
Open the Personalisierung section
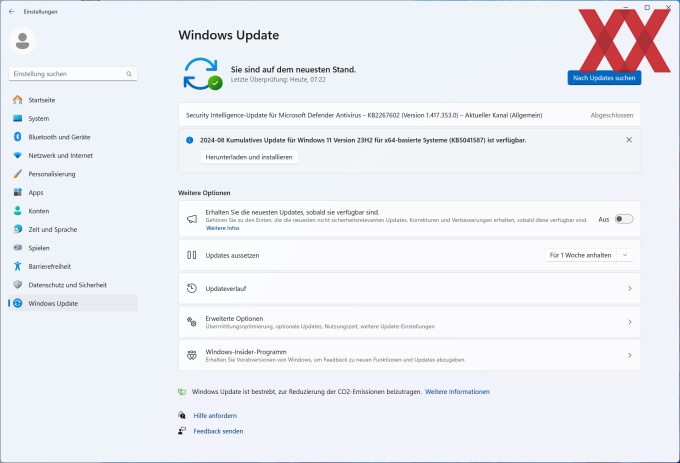tap(73, 174)
